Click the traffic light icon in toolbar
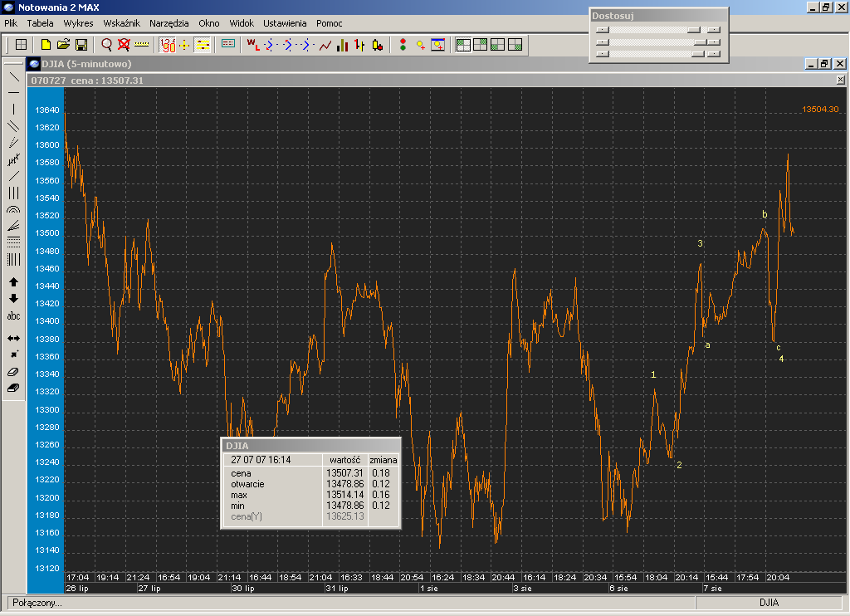Viewport: 850px width, 616px height. pos(403,45)
